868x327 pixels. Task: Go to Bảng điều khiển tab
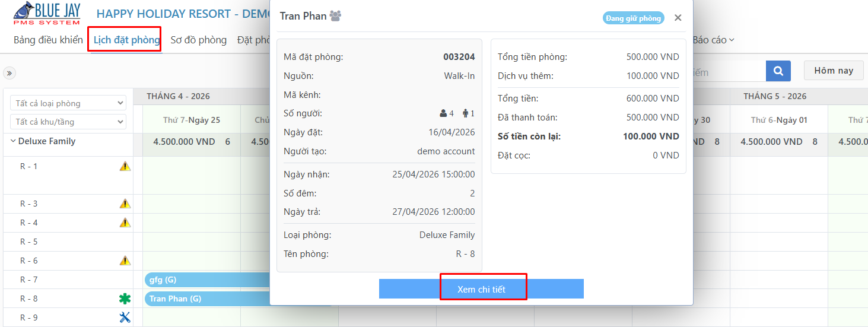point(48,40)
